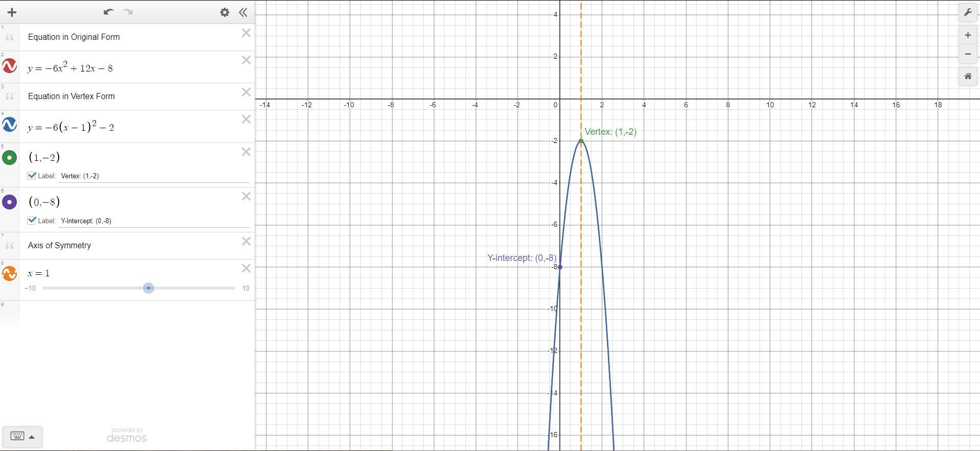Screen dimensions: 980x451
Task: Delete the (1,-2) point expression
Action: (x=246, y=152)
